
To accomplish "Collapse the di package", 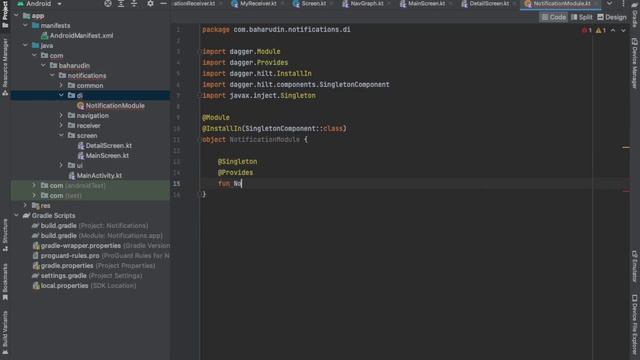I will pyautogui.click(x=61, y=96).
